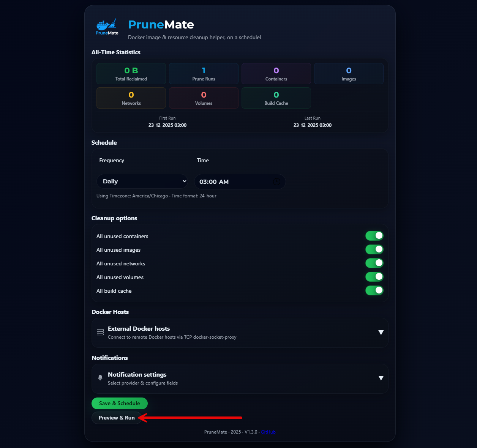Image resolution: width=477 pixels, height=448 pixels.
Task: Expand External Docker hosts section arrow
Action: 381,333
